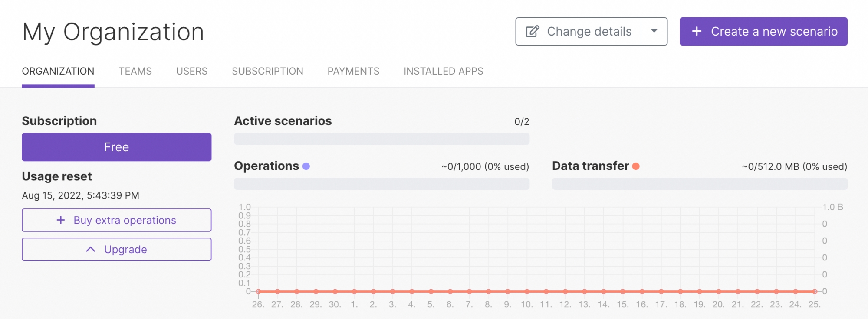Screen dimensions: 868x319
Task: Click the chevron-up icon next to Upgrade
Action: [91, 249]
